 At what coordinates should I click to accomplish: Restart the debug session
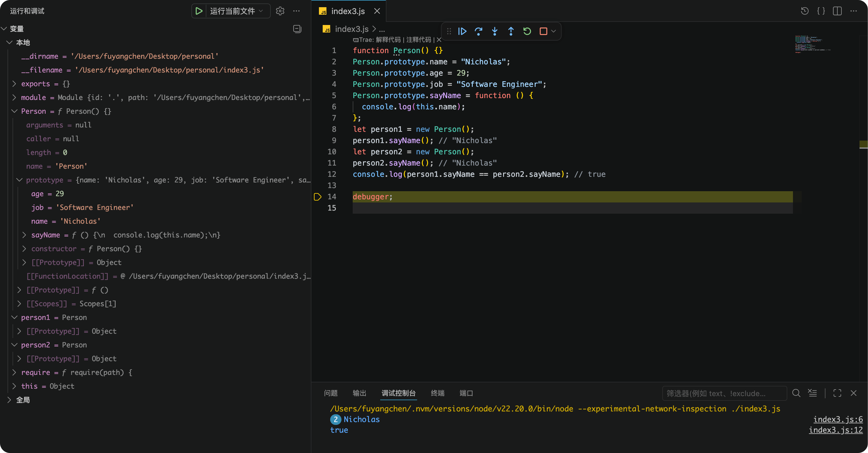pyautogui.click(x=527, y=31)
